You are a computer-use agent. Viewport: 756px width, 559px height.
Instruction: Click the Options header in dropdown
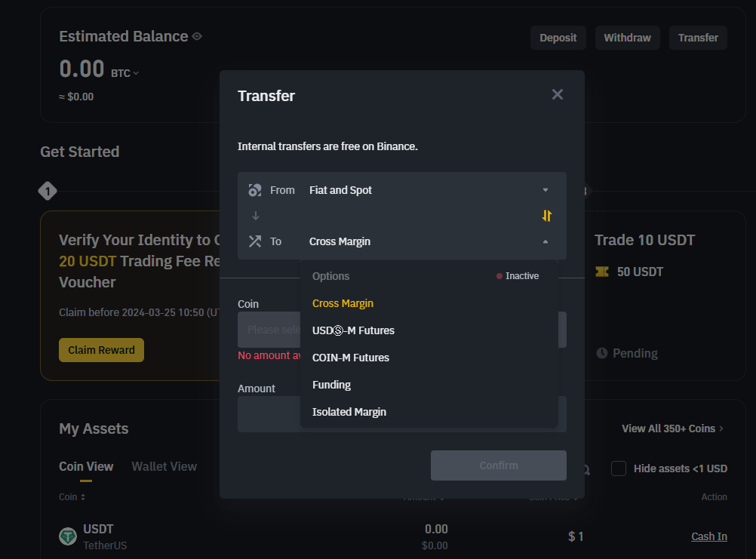[x=330, y=276]
